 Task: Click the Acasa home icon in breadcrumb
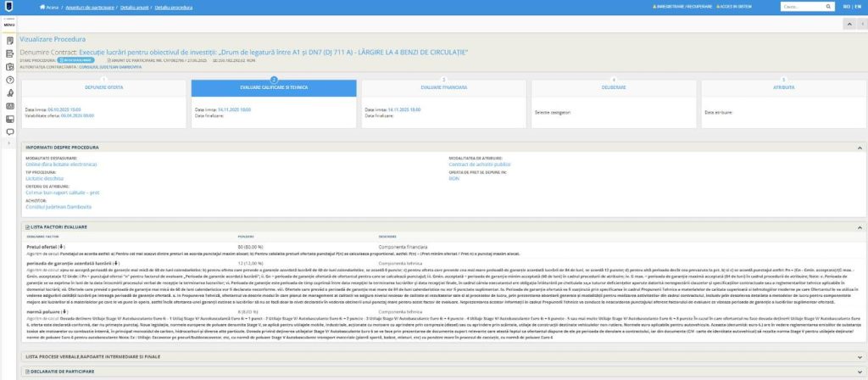point(42,7)
